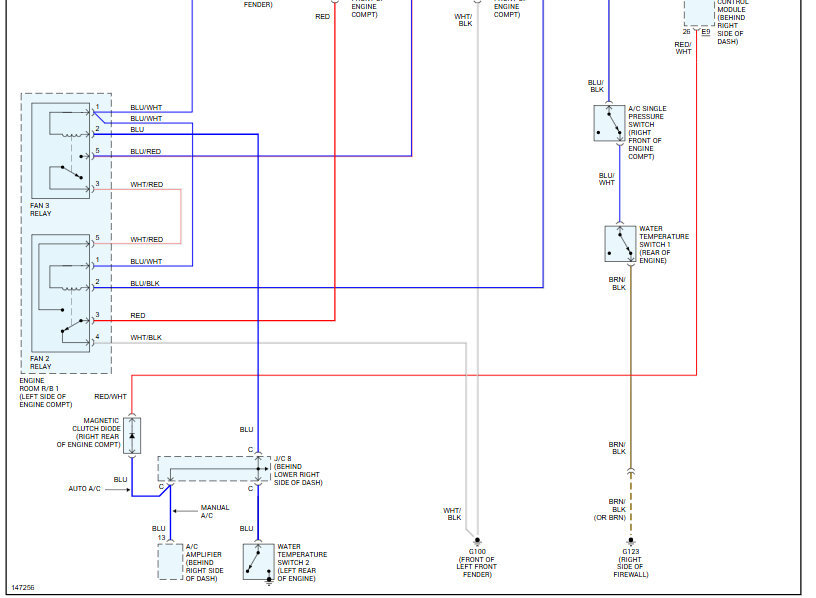Select the 'WATER TEMPERATURE SWITCH 1' description

click(x=664, y=244)
